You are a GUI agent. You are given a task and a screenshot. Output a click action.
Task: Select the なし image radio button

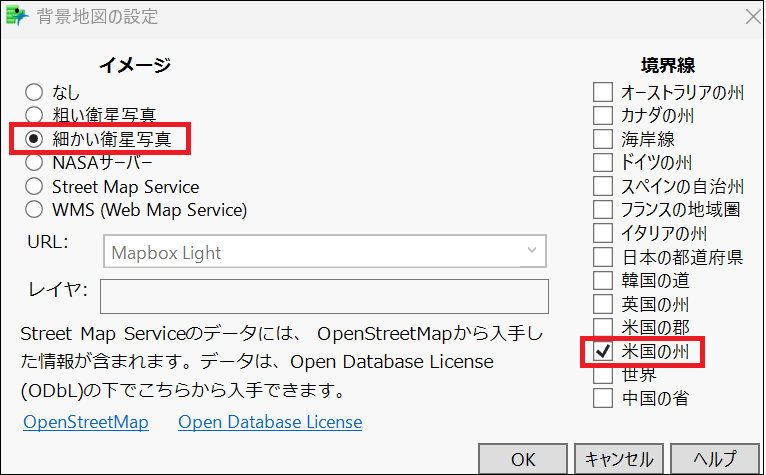[34, 92]
